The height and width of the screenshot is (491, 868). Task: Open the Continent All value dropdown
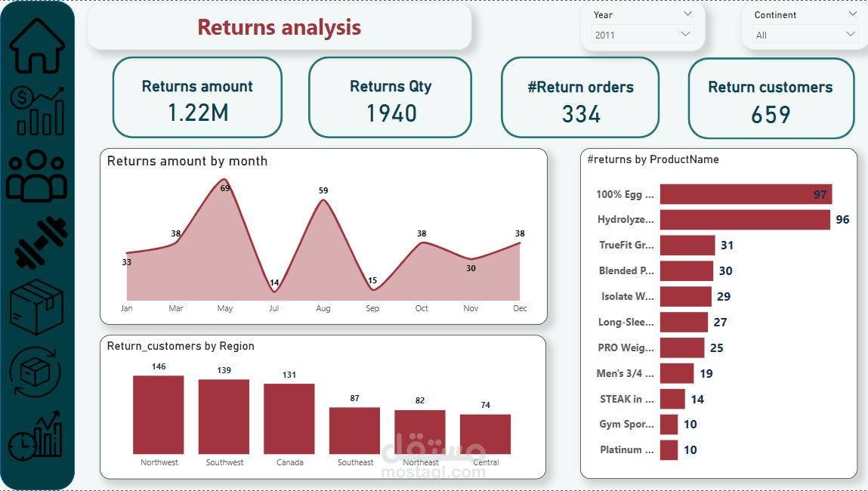(x=805, y=34)
